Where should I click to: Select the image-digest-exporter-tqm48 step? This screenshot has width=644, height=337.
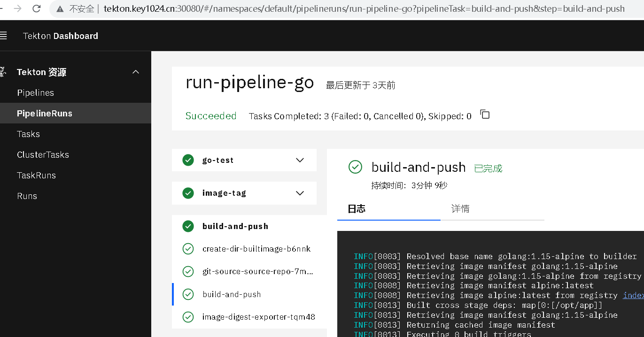pos(249,317)
